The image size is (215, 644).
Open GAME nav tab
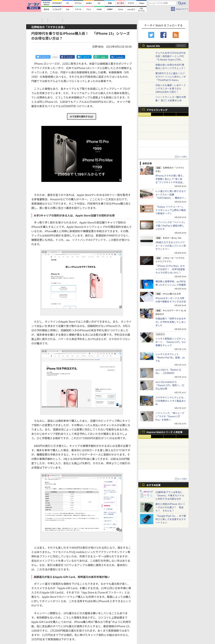[99, 9]
